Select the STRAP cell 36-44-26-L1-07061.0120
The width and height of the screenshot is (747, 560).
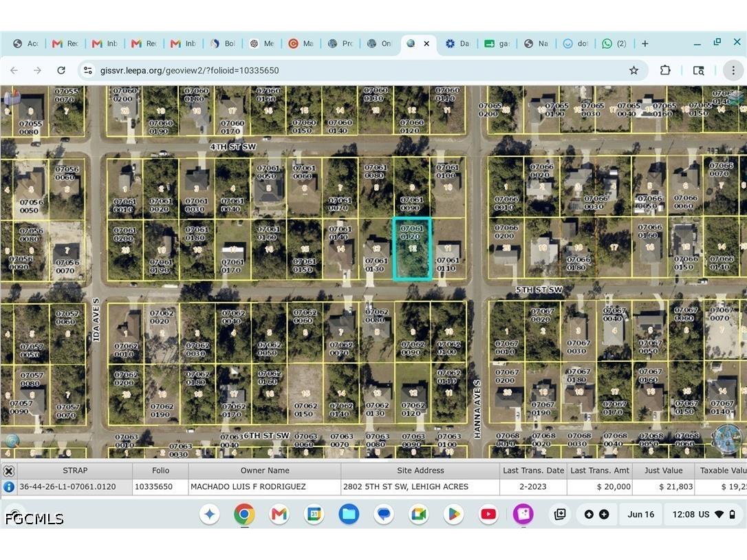point(75,486)
